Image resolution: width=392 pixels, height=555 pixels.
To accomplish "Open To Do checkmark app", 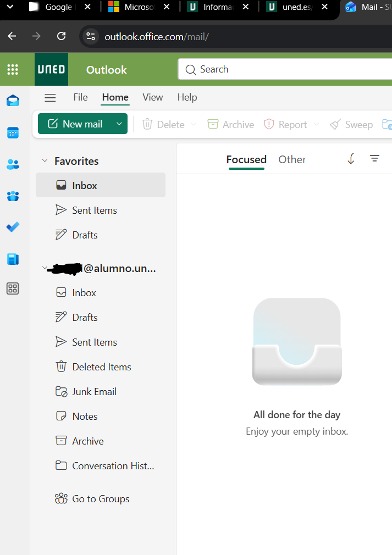I will pyautogui.click(x=13, y=227).
